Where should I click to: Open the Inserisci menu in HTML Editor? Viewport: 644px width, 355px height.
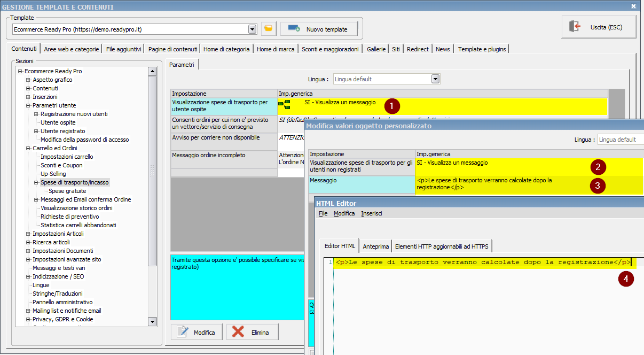pyautogui.click(x=371, y=213)
